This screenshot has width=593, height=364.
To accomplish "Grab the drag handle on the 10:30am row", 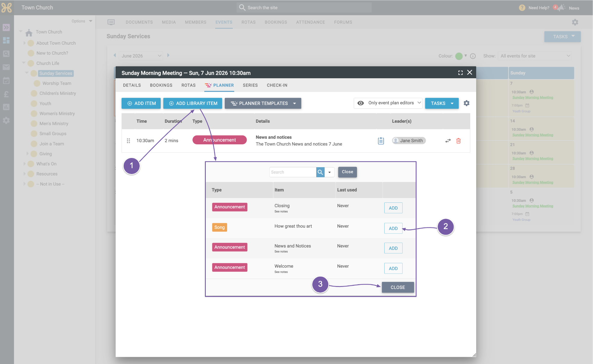I will pos(128,141).
